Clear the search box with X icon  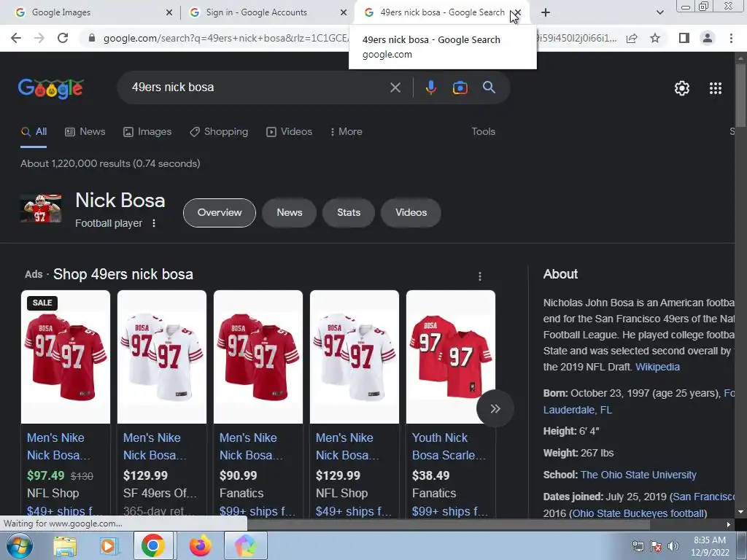click(395, 87)
